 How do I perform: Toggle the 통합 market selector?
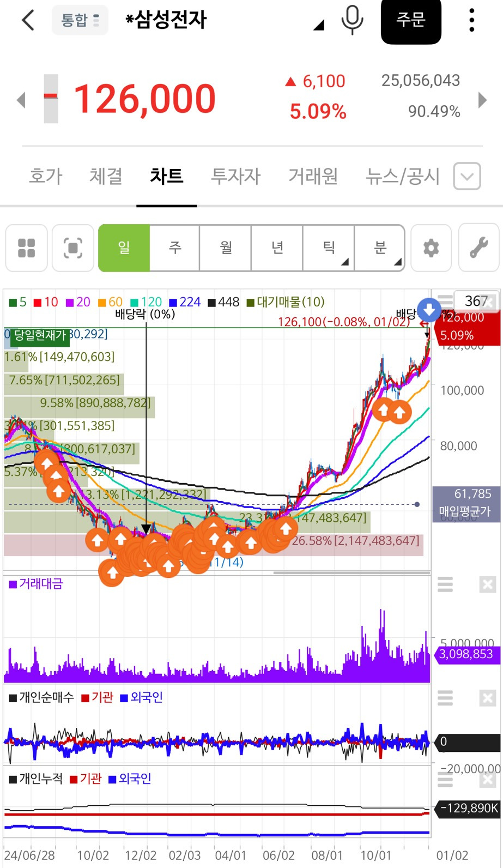pyautogui.click(x=80, y=20)
